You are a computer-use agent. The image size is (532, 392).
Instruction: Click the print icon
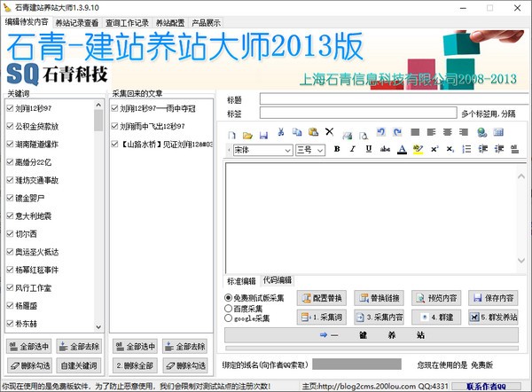[x=347, y=136]
